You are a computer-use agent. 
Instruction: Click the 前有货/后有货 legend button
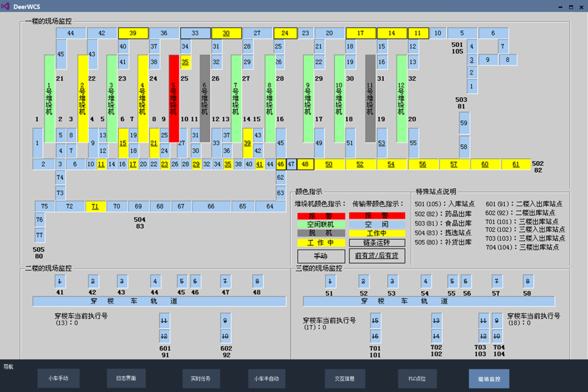click(377, 256)
